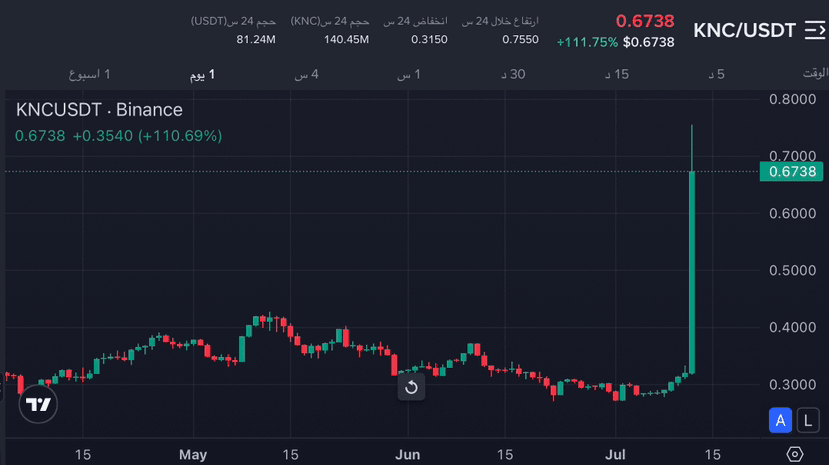Click the KNC volume value 140.45M
Image resolution: width=829 pixels, height=465 pixels.
tap(346, 40)
